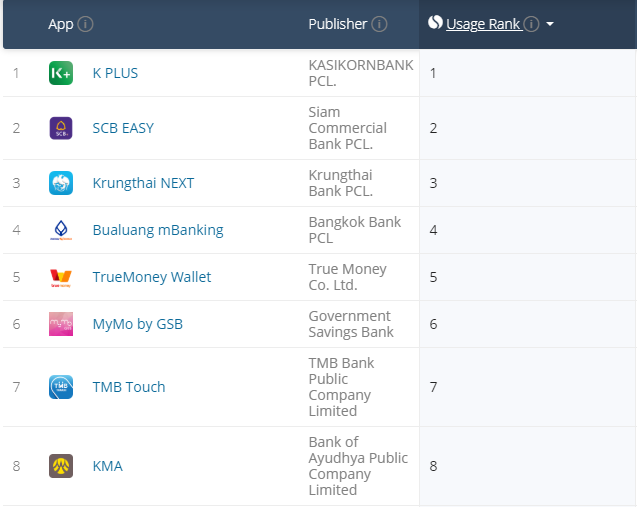Select publisher Government Savings Bank
The height and width of the screenshot is (507, 637).
click(x=351, y=324)
